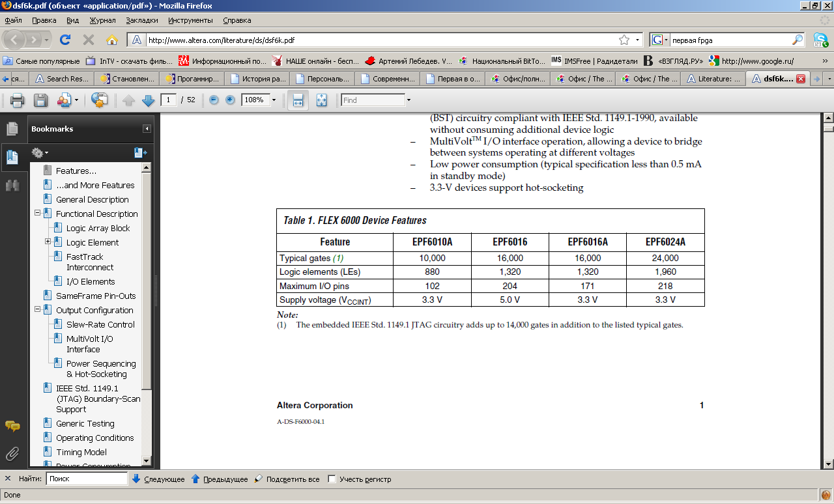Click the Adobe online services globe icon

(99, 100)
